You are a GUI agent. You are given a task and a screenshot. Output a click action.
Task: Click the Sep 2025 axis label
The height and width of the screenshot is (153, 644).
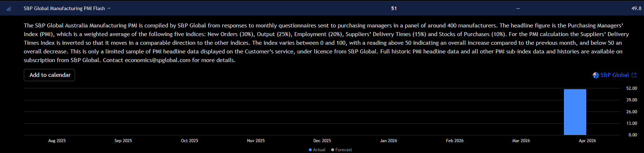click(123, 141)
